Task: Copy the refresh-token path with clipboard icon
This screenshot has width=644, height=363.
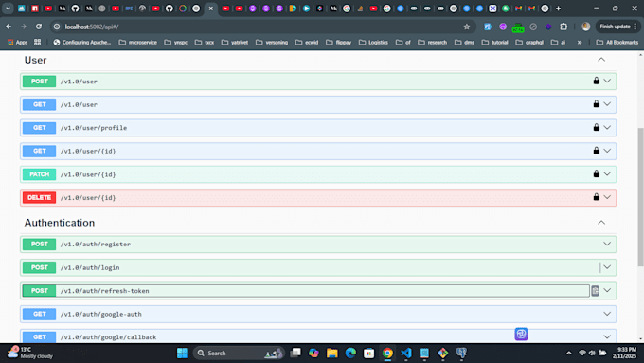Action: [x=595, y=291]
